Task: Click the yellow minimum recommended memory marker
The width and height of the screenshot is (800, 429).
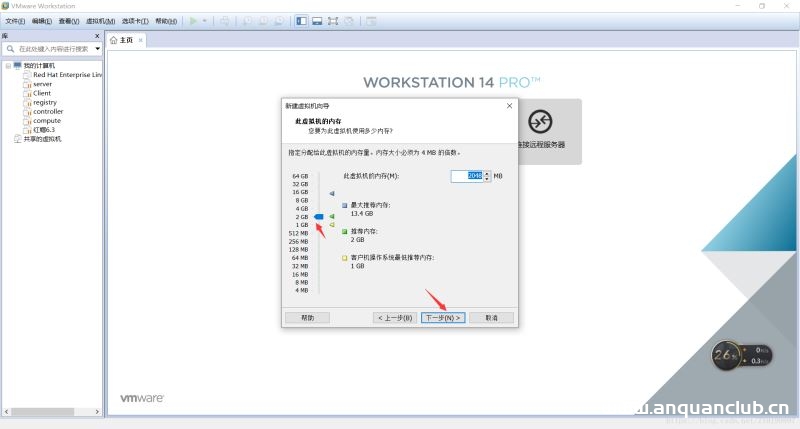Action: click(332, 225)
